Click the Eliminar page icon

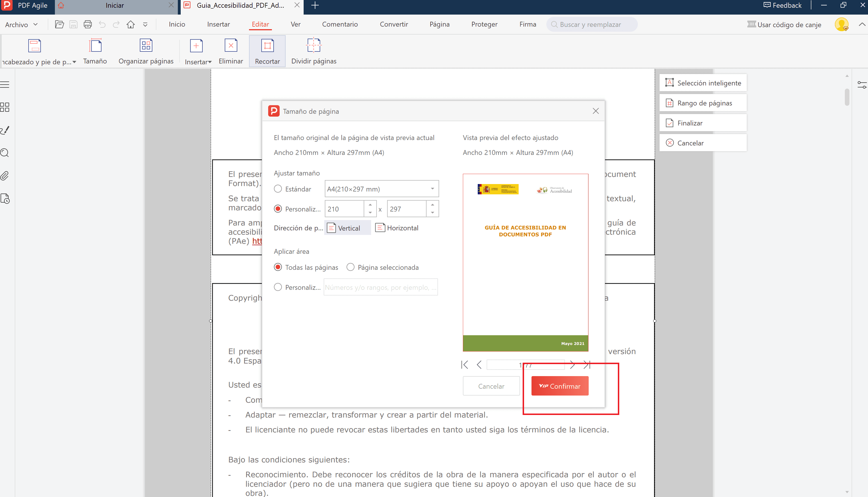click(x=231, y=45)
